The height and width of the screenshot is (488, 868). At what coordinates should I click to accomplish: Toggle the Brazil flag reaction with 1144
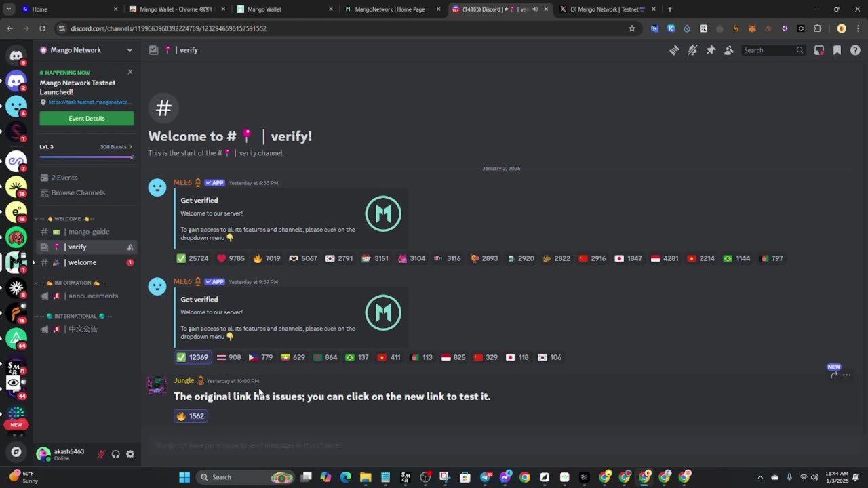coord(737,258)
